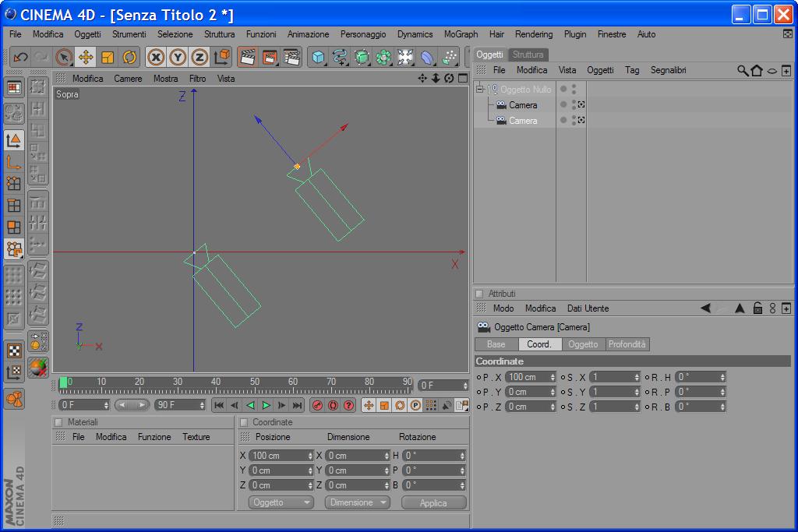This screenshot has height=532, width=798.
Task: Open Array modeling objects icon
Action: [383, 57]
